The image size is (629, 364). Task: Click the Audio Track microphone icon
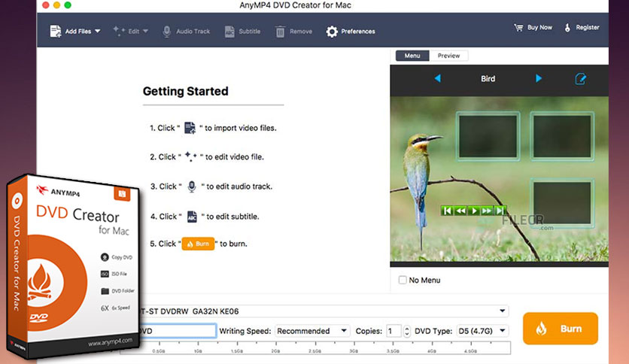[166, 32]
